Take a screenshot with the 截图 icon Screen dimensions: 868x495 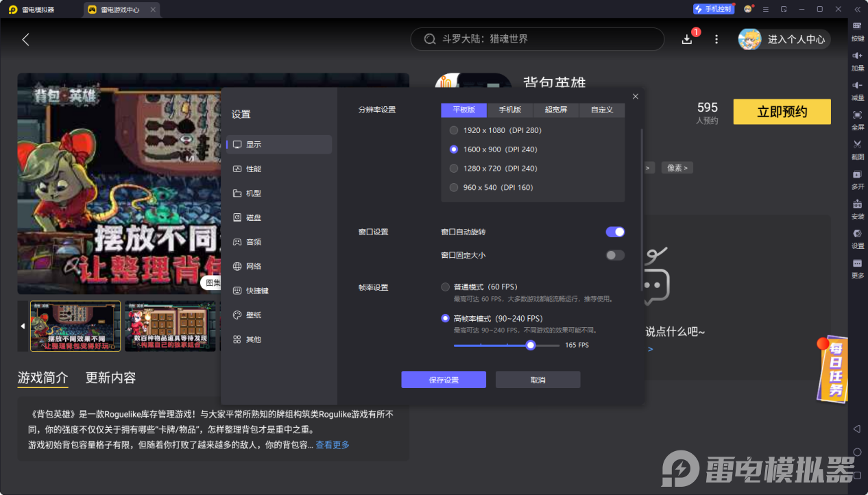[x=857, y=149]
